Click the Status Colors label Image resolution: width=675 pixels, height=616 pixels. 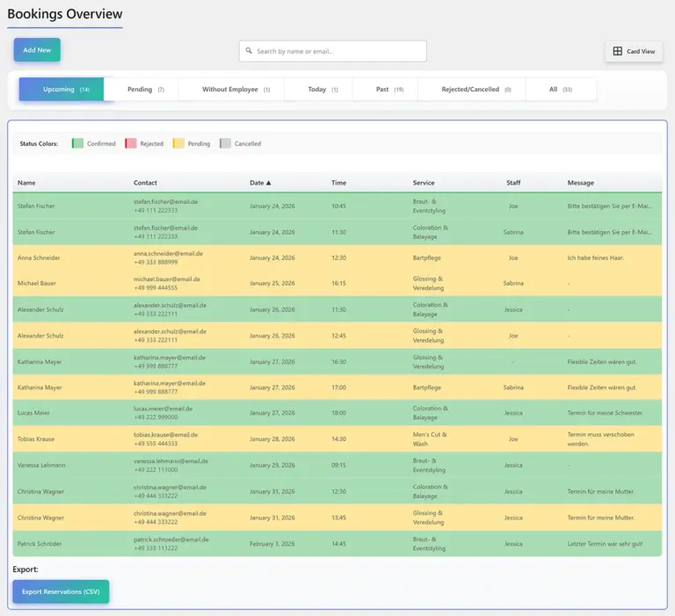coord(39,144)
